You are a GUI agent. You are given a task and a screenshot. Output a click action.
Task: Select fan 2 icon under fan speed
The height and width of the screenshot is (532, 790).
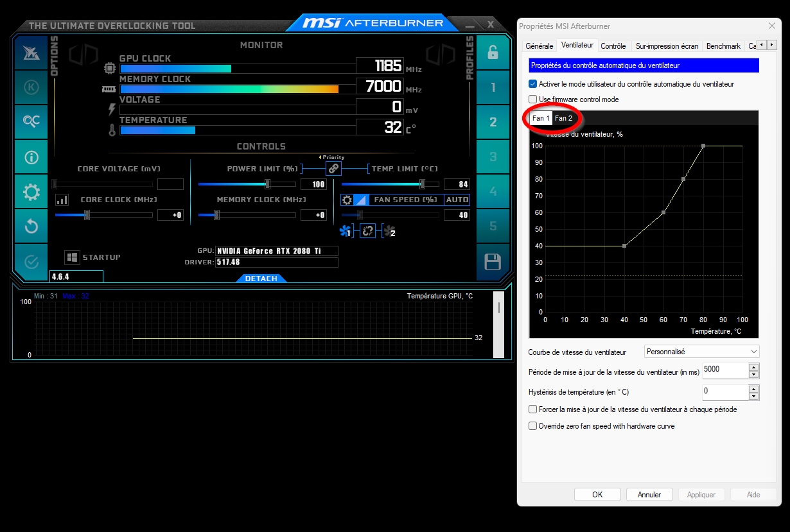click(389, 231)
